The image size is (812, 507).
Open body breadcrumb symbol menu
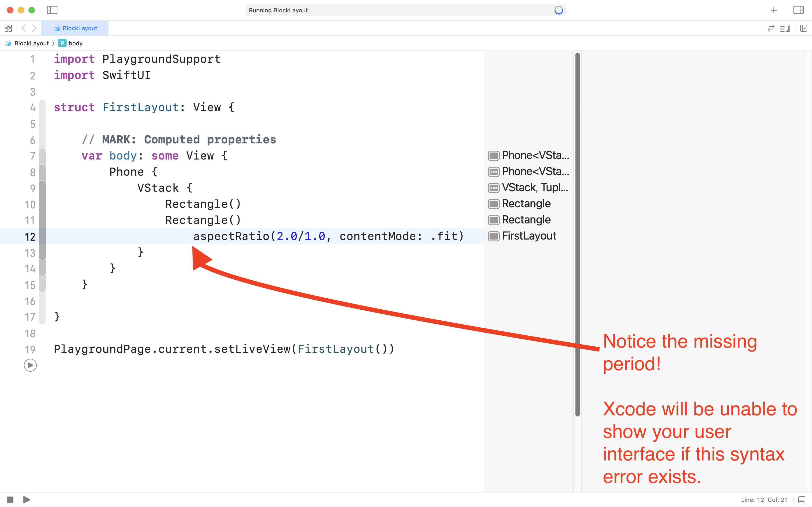click(x=75, y=43)
